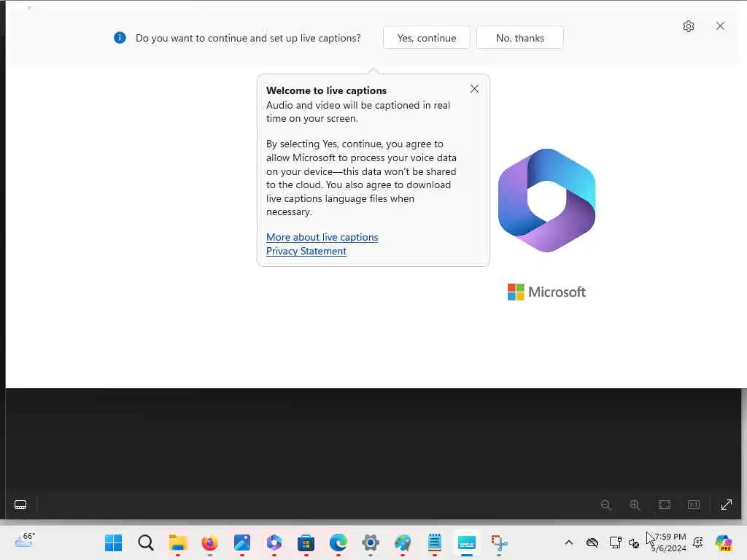Open live captions settings gear
Viewport: 747px width, 560px height.
[x=689, y=26]
